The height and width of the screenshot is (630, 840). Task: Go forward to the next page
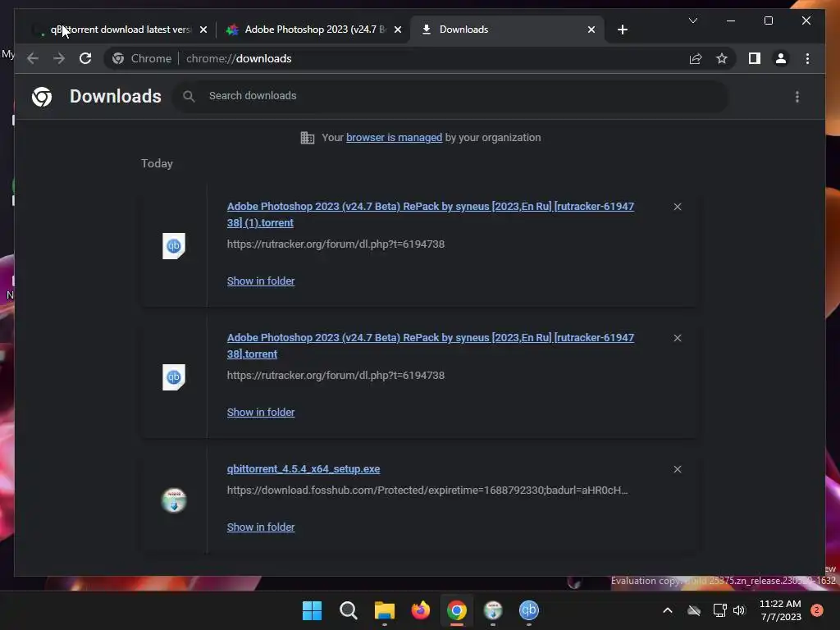[59, 58]
